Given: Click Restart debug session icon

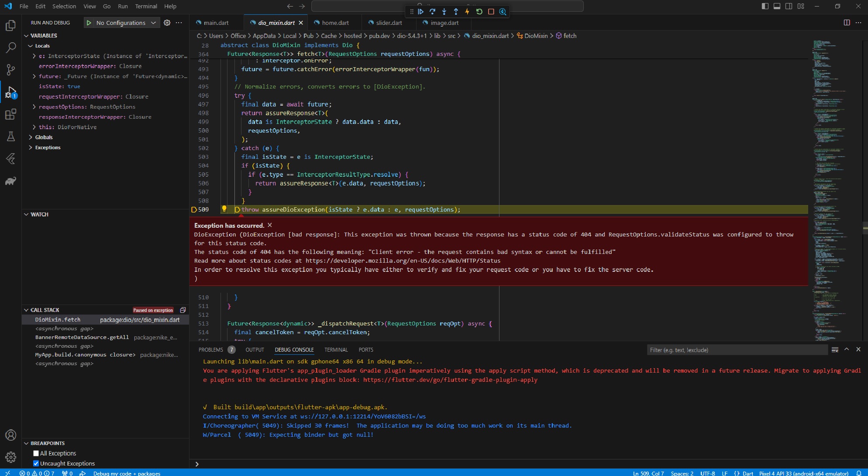Looking at the screenshot, I should click(479, 12).
